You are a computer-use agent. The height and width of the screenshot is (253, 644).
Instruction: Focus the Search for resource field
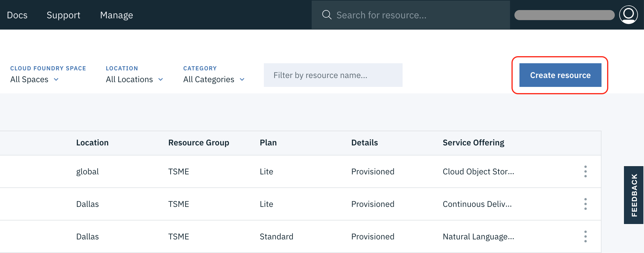(x=413, y=15)
